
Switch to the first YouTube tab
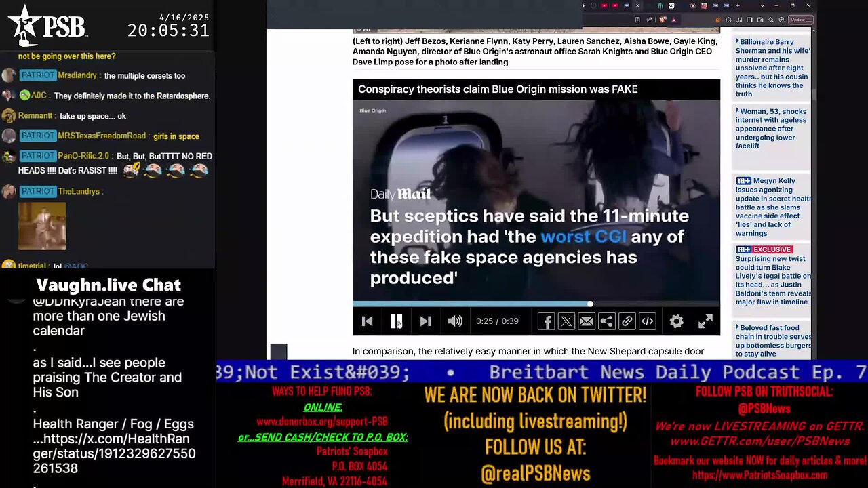coord(604,5)
